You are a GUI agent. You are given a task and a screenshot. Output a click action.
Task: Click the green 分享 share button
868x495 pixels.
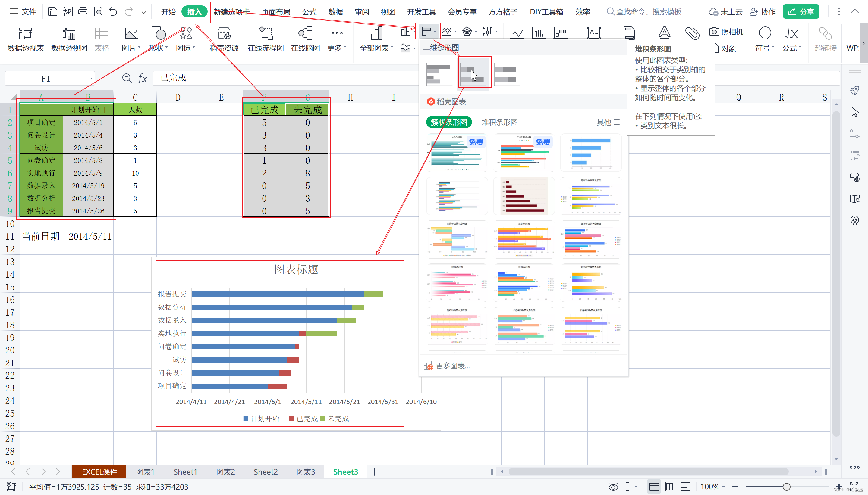(800, 12)
